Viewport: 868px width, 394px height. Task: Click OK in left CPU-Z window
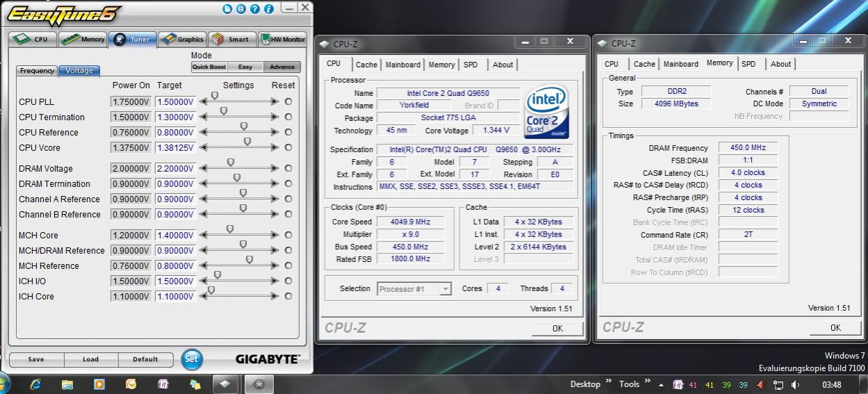pos(557,328)
